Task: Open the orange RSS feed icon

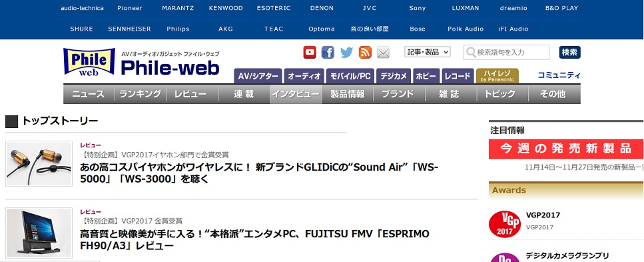Action: click(365, 52)
